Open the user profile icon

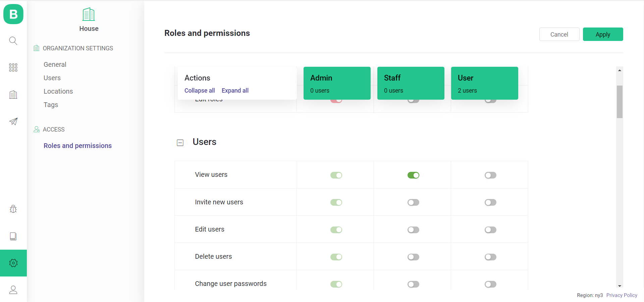pyautogui.click(x=13, y=290)
